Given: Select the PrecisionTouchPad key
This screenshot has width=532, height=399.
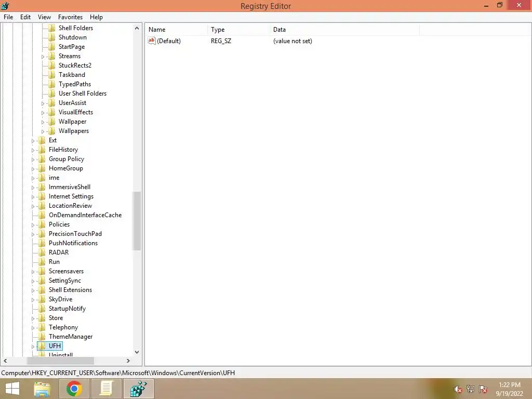Looking at the screenshot, I should click(x=75, y=234).
